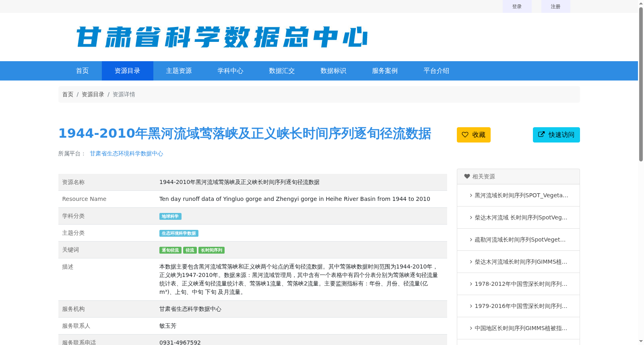Open 甘肃省生态环境科学数据中心 platform link

tap(126, 153)
